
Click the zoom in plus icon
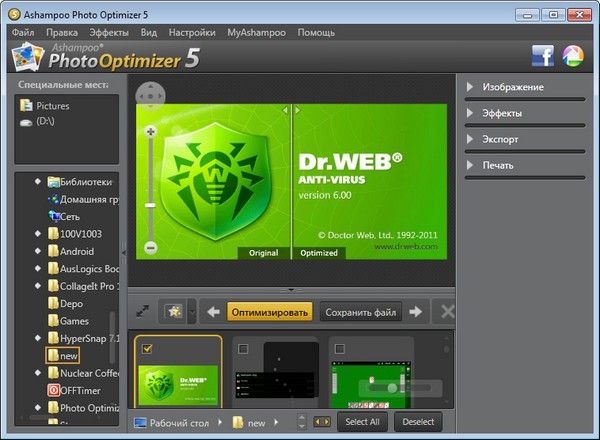[x=151, y=131]
